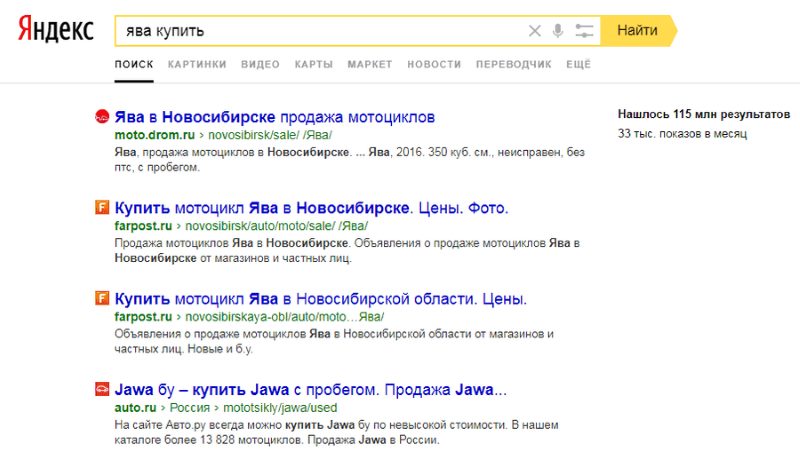
Task: Click the moto.drom.ru favicon
Action: [x=102, y=117]
